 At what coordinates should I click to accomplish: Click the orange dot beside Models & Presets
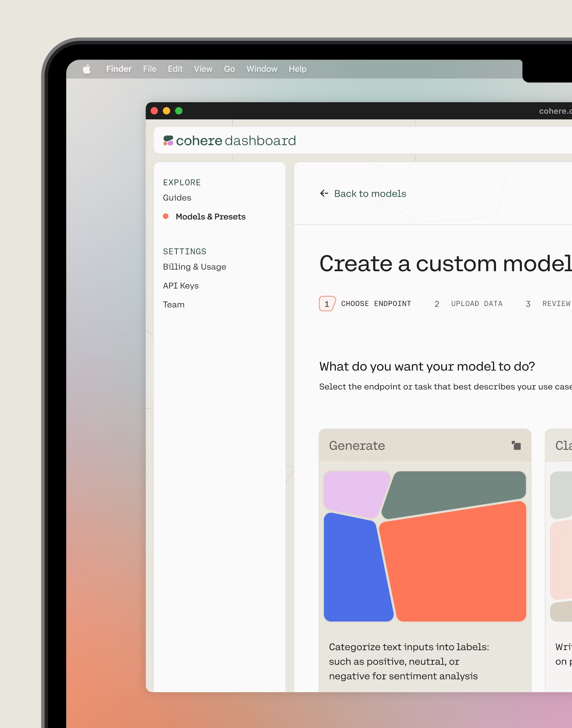pos(166,217)
